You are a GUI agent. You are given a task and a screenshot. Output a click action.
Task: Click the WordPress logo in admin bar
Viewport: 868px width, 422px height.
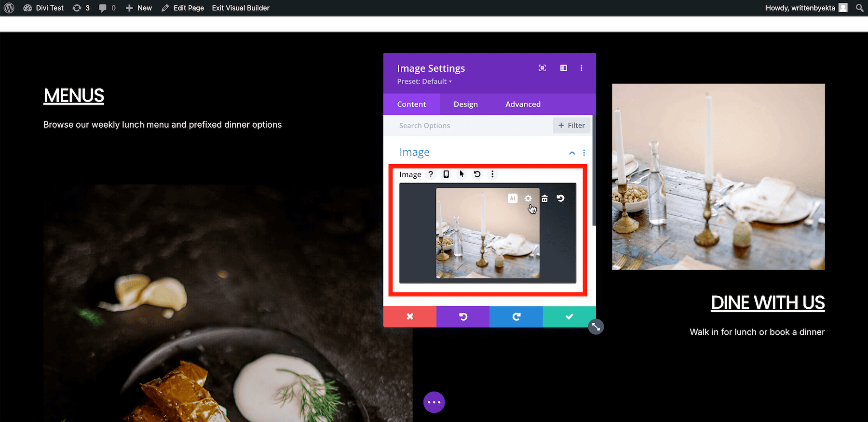[9, 8]
